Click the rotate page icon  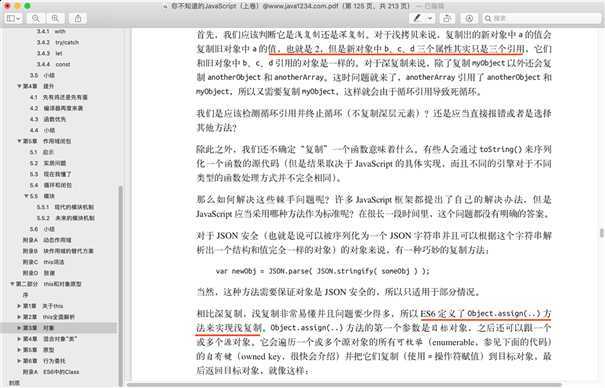[447, 19]
